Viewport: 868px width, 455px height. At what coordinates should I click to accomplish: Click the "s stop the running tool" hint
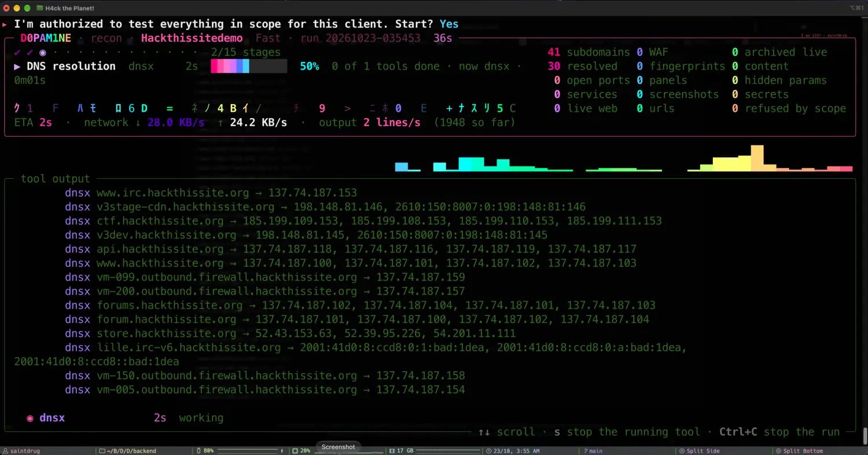click(x=628, y=432)
